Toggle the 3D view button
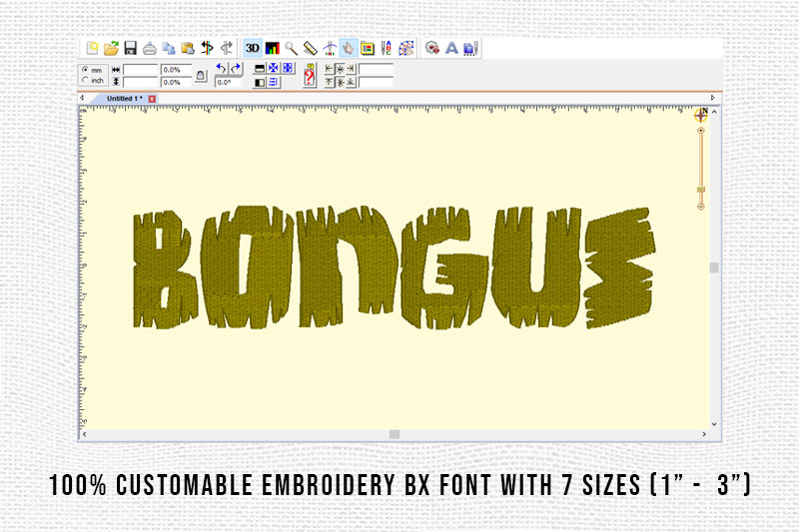The image size is (799, 532). [253, 48]
